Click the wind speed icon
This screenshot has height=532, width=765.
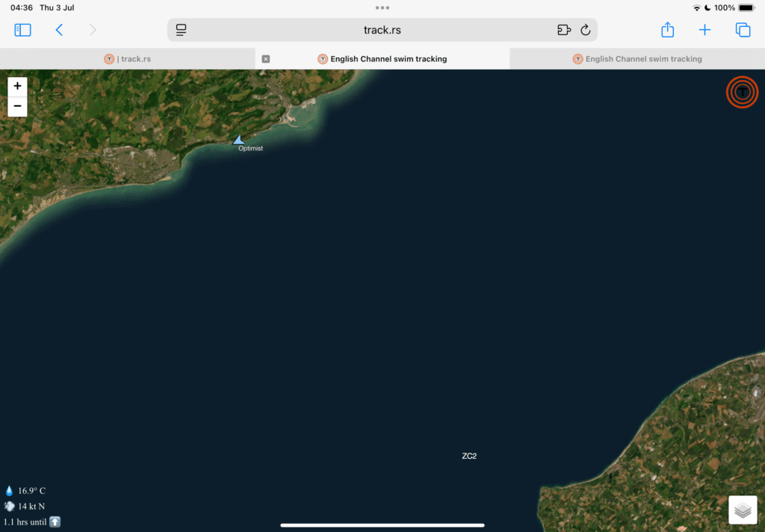(x=10, y=506)
